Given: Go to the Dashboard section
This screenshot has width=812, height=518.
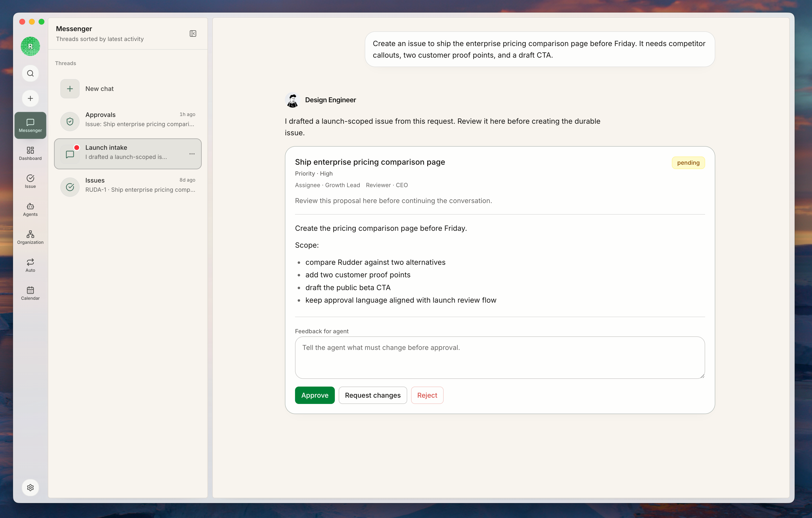Looking at the screenshot, I should coord(30,153).
